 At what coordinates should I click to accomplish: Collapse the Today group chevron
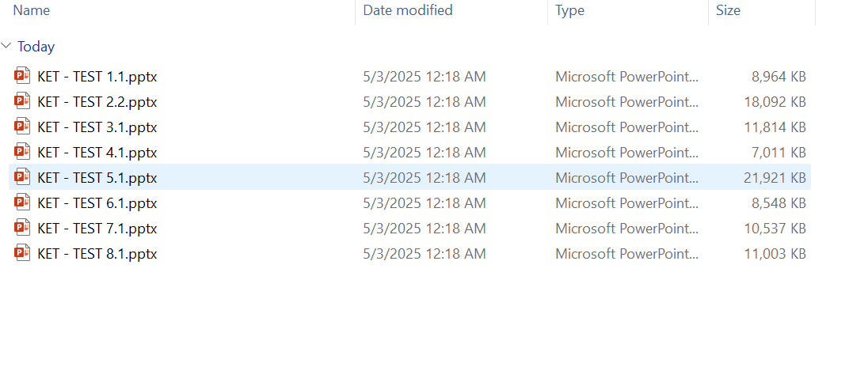7,47
